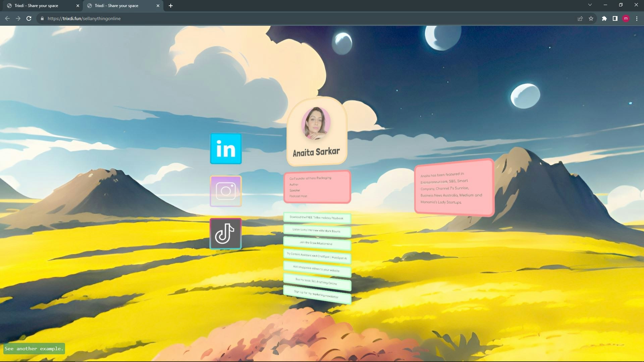Open 'Buy my book: Sell Anything Online' link

coord(317,282)
